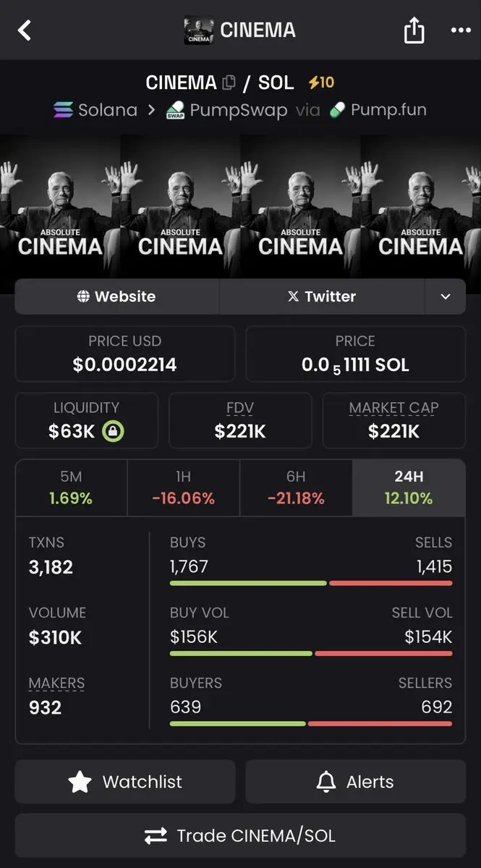This screenshot has width=481, height=868.
Task: Tap the green liquidity lock icon
Action: pos(113,432)
